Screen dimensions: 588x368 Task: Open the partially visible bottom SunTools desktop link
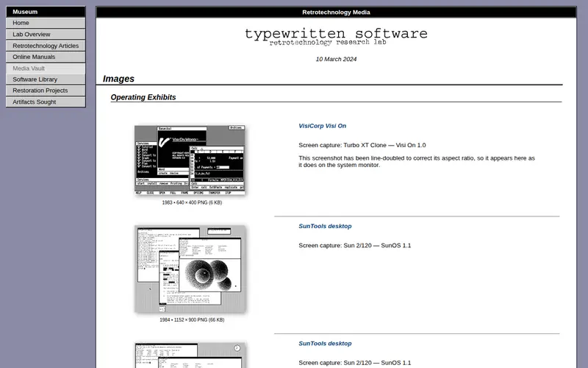(x=325, y=344)
